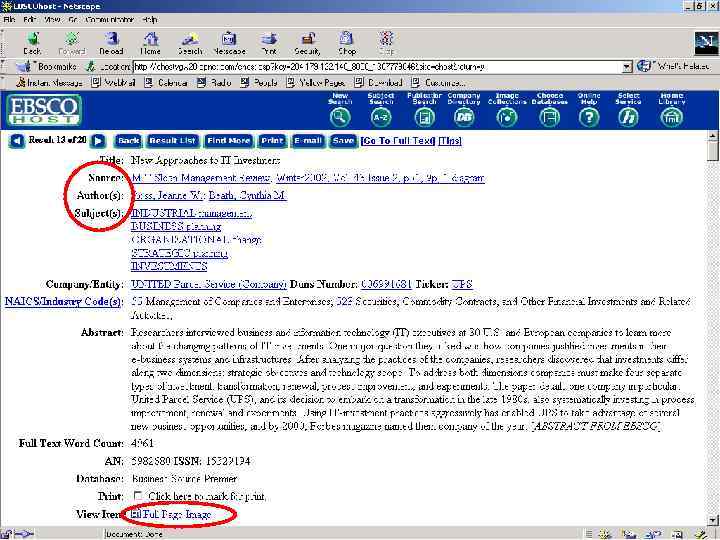Click the vertical scrollbar up arrow

[713, 135]
